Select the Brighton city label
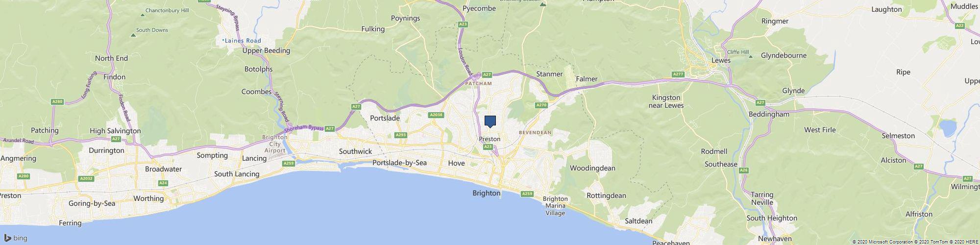Viewport: 980px width, 245px height. 487,193
